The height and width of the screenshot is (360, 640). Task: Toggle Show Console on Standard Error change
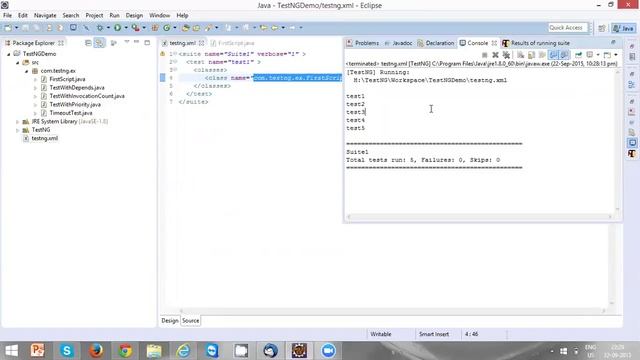(x=564, y=55)
